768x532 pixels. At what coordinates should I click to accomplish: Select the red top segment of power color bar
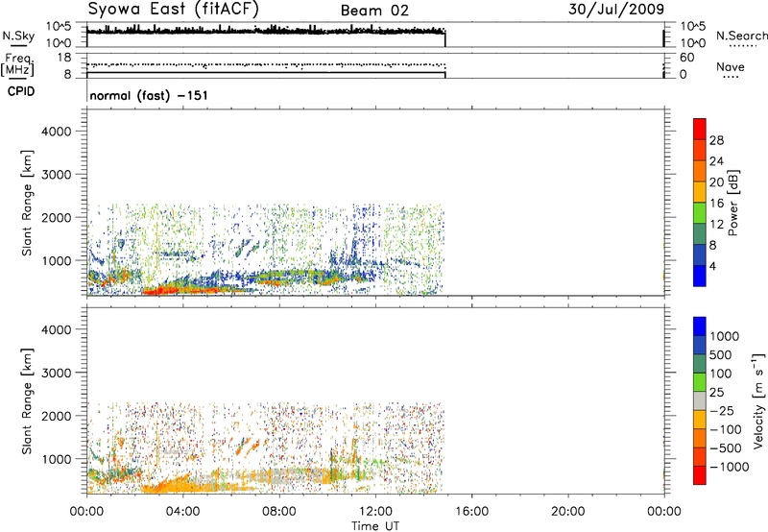(700, 130)
